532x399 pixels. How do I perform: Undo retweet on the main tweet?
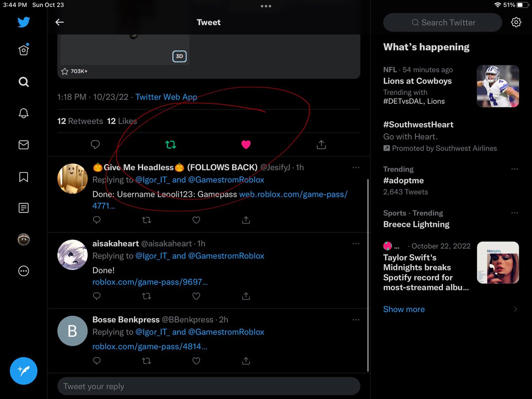tap(171, 144)
